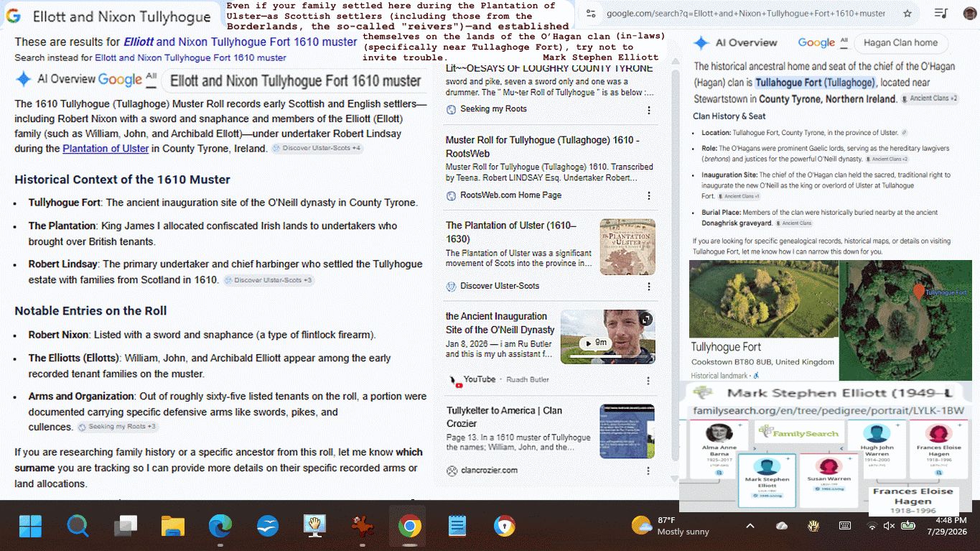
Task: Open 'Muster Roll for Tullyhogue (Tullaghoge) 1610 - RootsWeb' result
Action: 543,147
